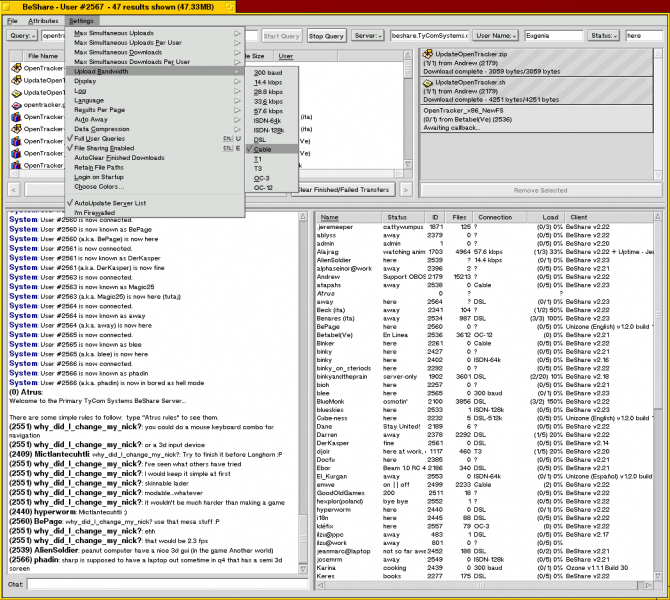
Task: Select ISDN-128k upload bandwidth
Action: click(272, 130)
